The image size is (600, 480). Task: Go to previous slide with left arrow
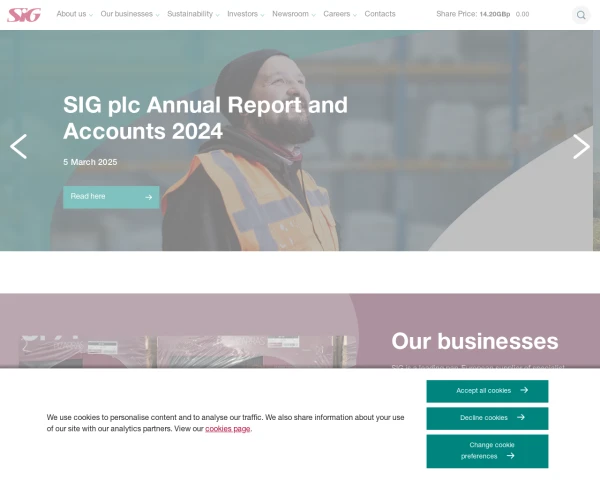18,146
